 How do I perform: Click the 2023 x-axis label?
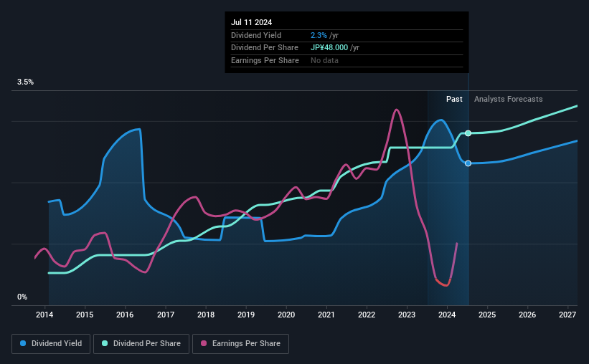pyautogui.click(x=407, y=315)
